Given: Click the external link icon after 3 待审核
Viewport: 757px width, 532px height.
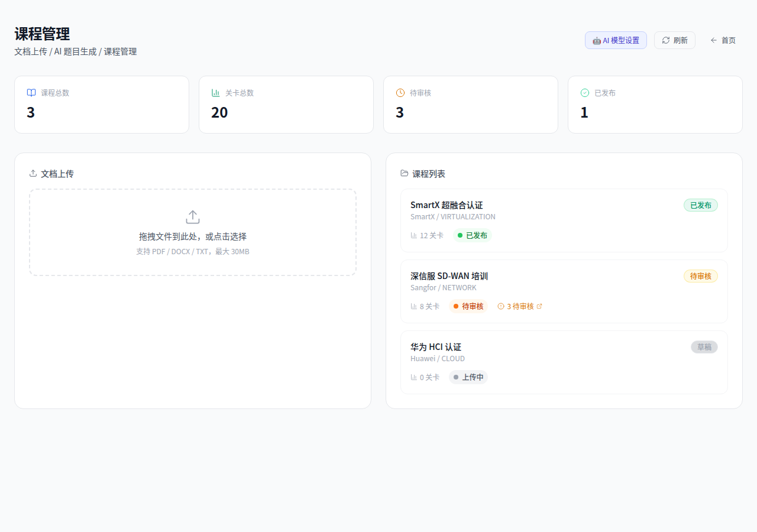Looking at the screenshot, I should coord(539,306).
